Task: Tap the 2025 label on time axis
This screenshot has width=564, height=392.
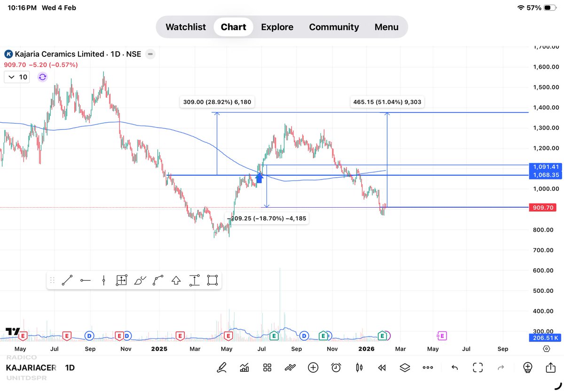Action: coord(159,349)
